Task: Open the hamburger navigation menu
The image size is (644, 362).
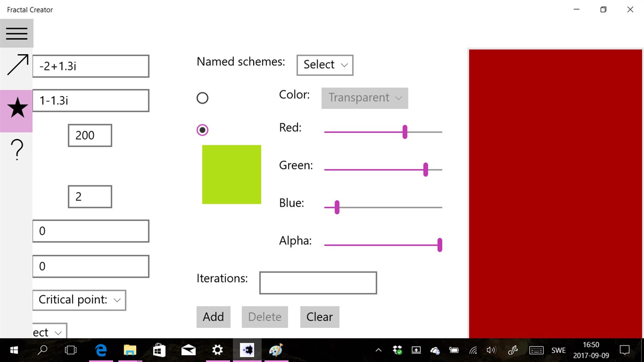Action: (x=17, y=33)
